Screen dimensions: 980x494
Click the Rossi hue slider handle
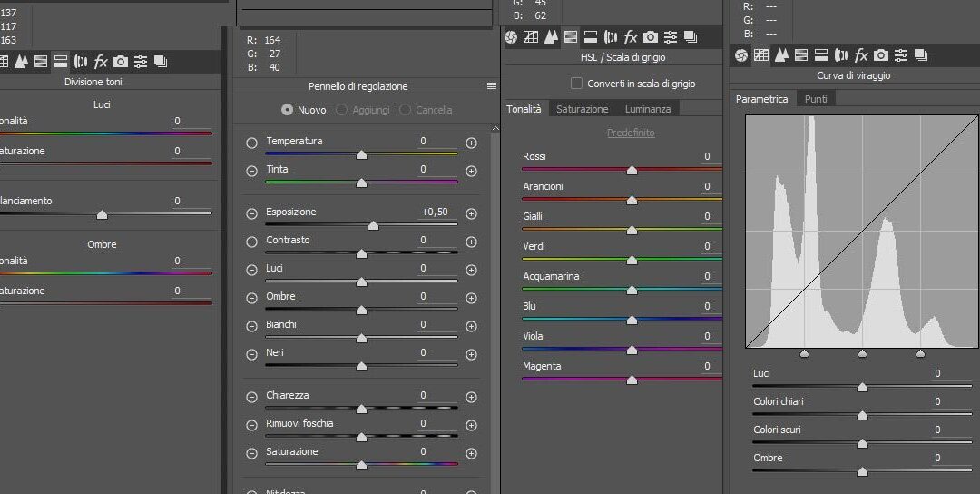coord(632,170)
